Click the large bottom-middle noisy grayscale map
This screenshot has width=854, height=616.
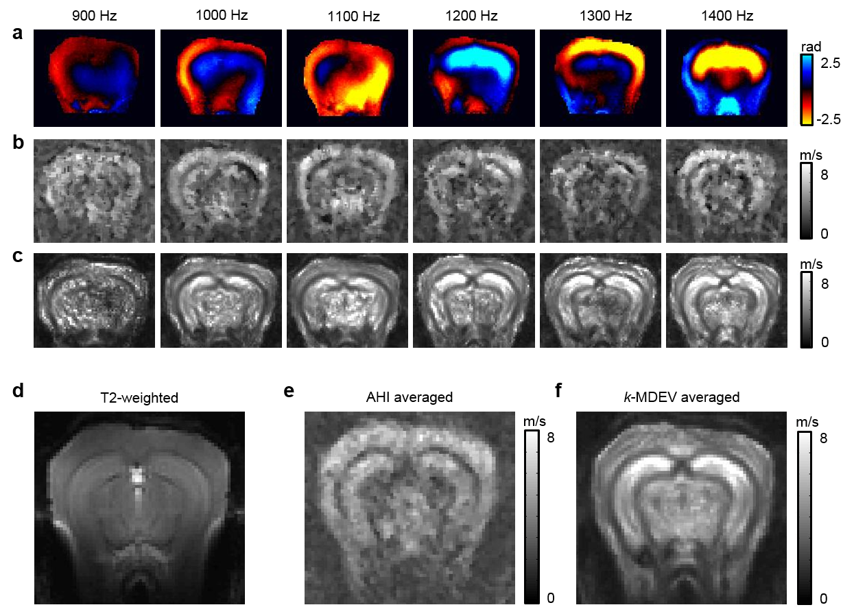click(x=410, y=508)
